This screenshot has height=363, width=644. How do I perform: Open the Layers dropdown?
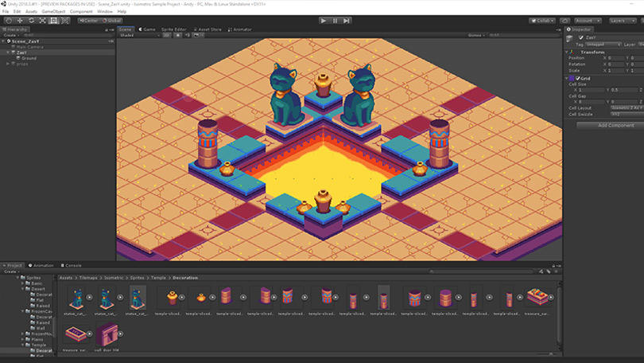pyautogui.click(x=623, y=21)
